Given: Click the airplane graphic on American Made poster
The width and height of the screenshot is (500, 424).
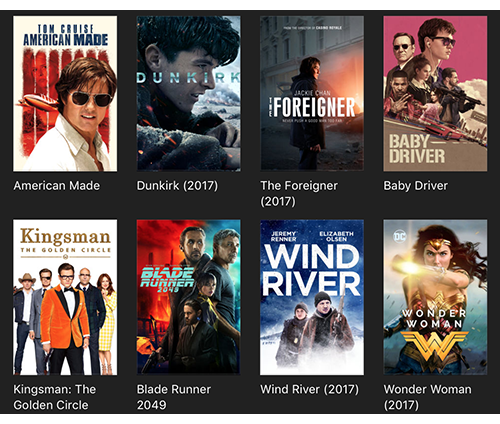Looking at the screenshot, I should tap(37, 103).
